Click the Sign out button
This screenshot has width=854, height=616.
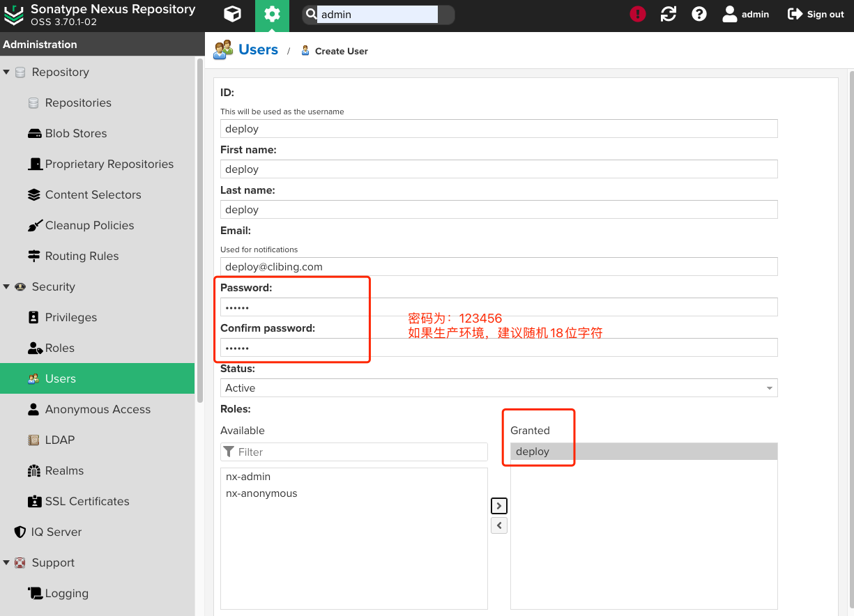tap(816, 14)
